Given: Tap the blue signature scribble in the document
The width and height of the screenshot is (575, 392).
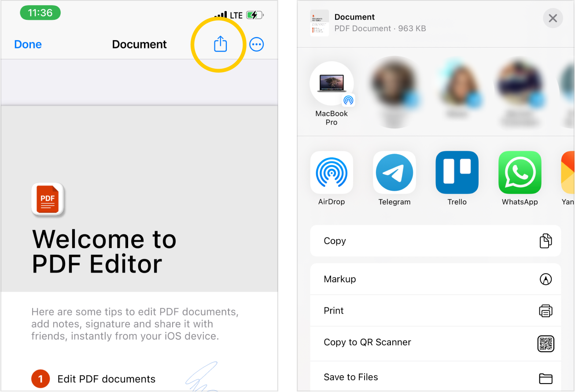Looking at the screenshot, I should [202, 376].
